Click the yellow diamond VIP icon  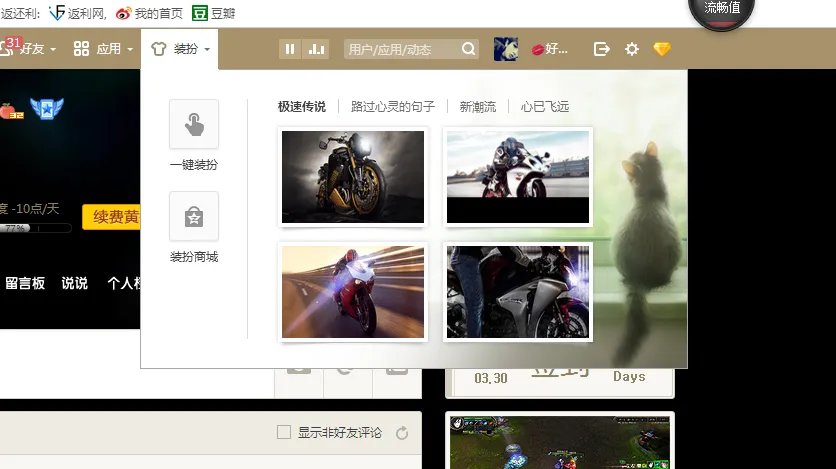point(662,49)
